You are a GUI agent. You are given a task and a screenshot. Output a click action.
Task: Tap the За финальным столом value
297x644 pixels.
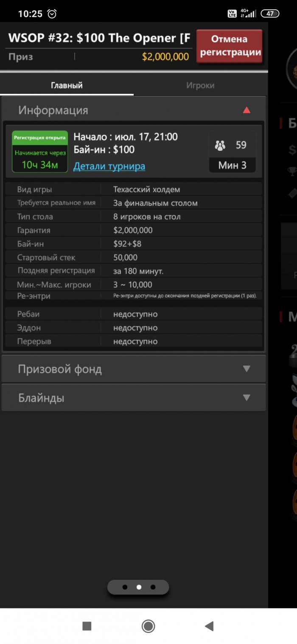[155, 203]
